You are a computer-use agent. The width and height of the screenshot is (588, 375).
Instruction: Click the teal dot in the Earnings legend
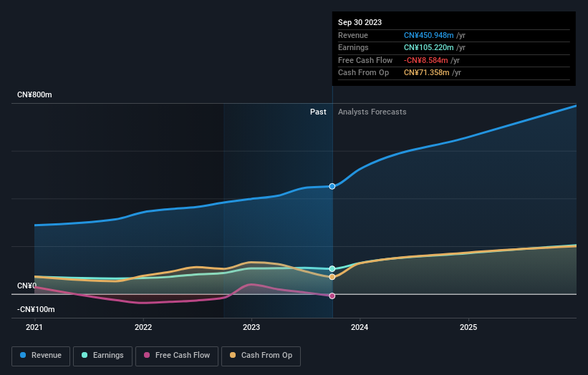(x=85, y=355)
